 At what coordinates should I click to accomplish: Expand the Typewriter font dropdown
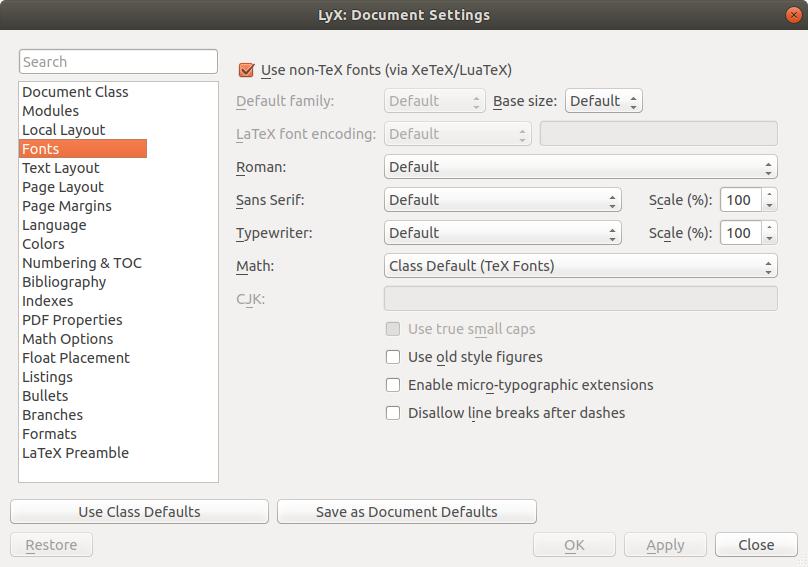(502, 233)
